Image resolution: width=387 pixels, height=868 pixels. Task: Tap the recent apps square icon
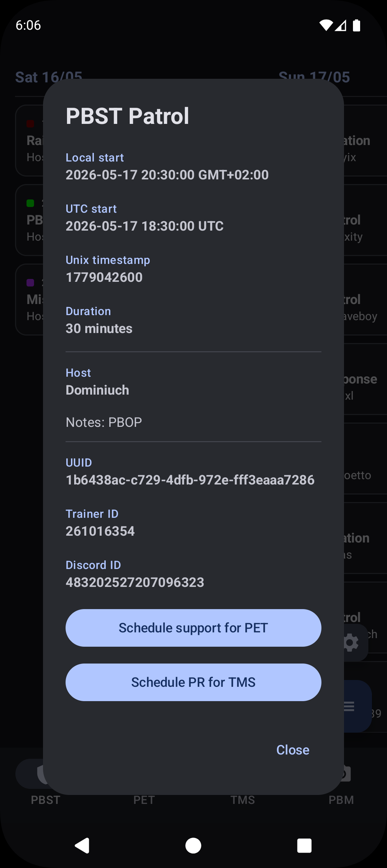(x=304, y=846)
